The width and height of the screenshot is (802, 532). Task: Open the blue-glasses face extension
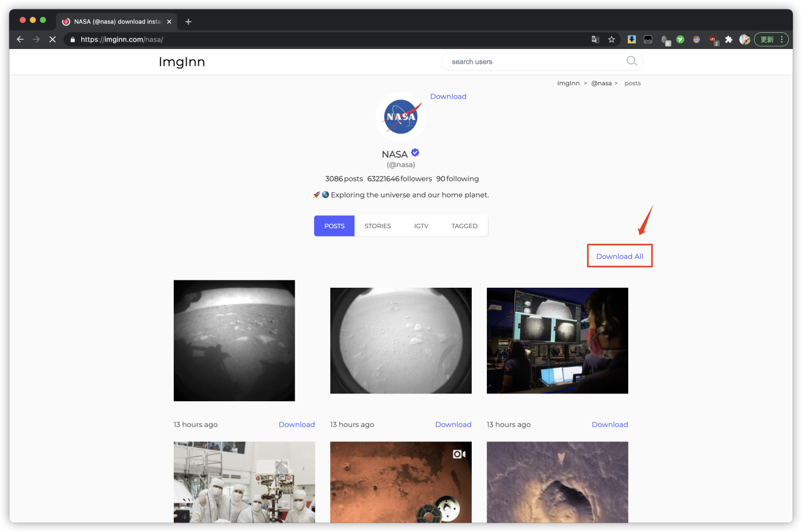696,40
